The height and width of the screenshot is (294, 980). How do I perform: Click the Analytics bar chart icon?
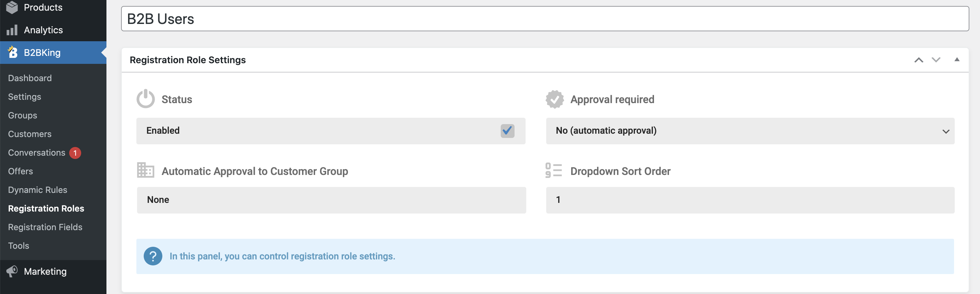[12, 30]
